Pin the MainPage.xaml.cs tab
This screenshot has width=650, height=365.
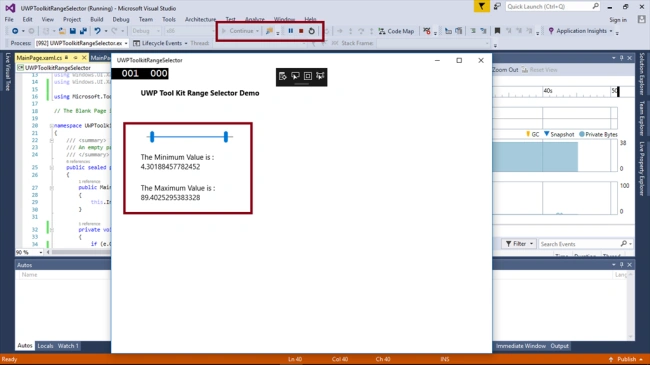pos(75,58)
